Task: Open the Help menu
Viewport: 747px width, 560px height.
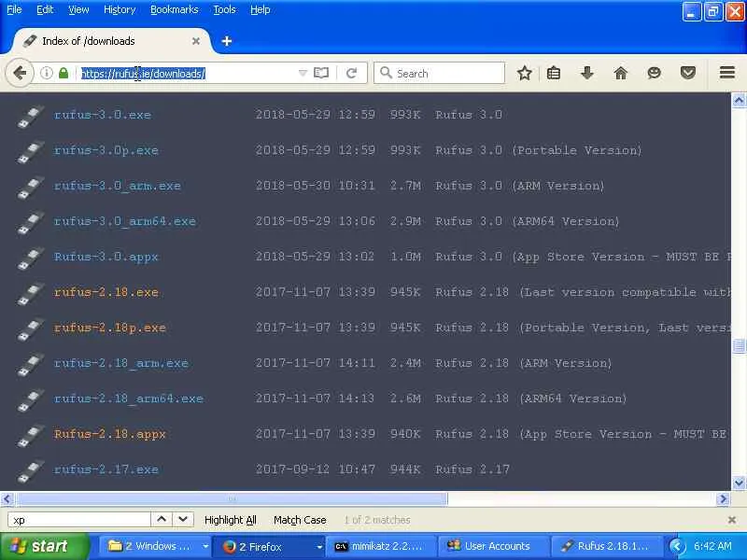Action: [261, 9]
